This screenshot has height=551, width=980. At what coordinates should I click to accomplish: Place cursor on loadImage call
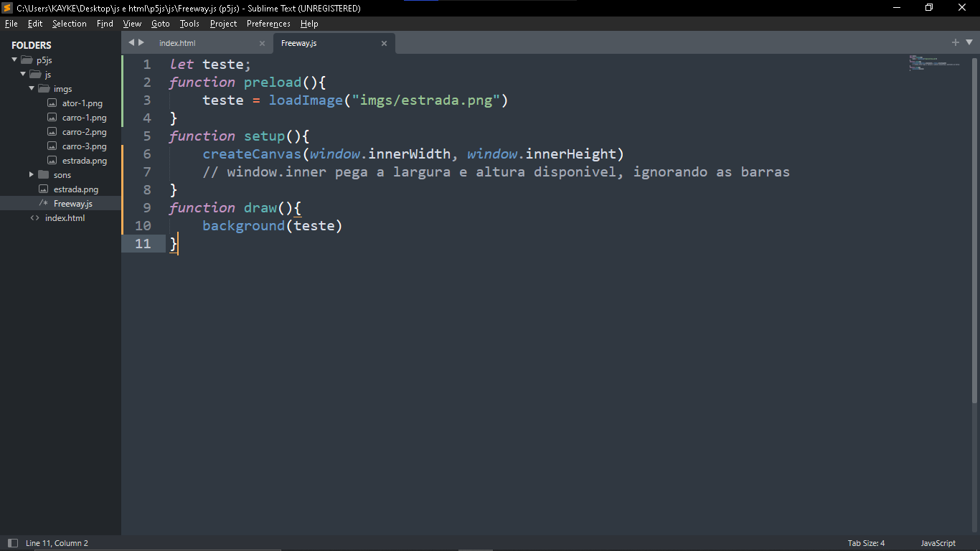pyautogui.click(x=306, y=100)
